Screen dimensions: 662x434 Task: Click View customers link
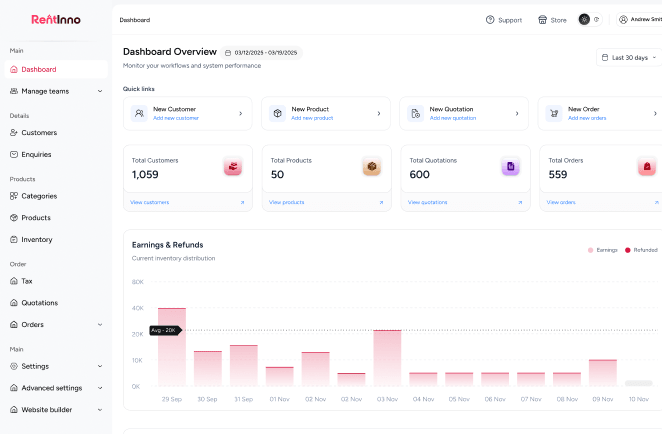(x=149, y=203)
